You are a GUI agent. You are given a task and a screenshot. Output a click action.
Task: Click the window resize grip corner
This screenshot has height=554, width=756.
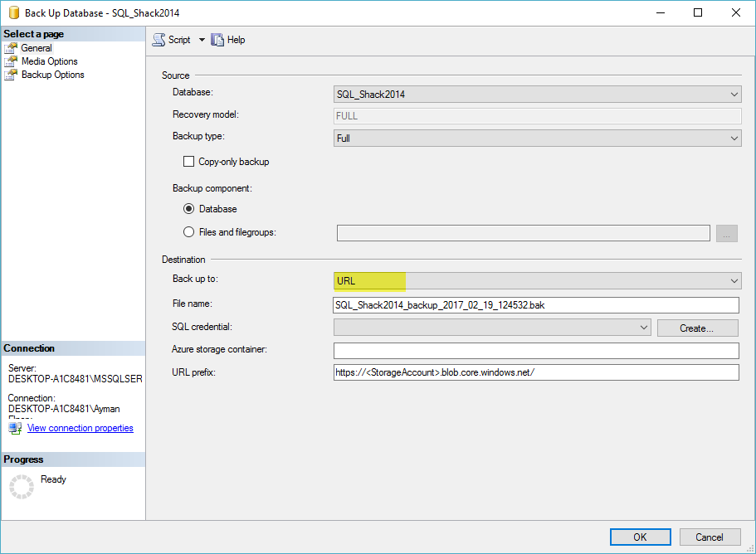(x=749, y=548)
